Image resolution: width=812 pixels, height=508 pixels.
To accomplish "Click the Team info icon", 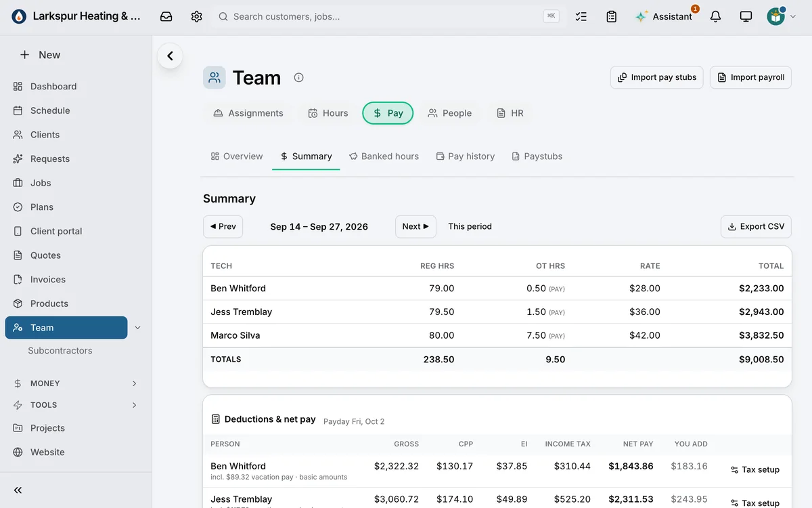I will click(298, 78).
